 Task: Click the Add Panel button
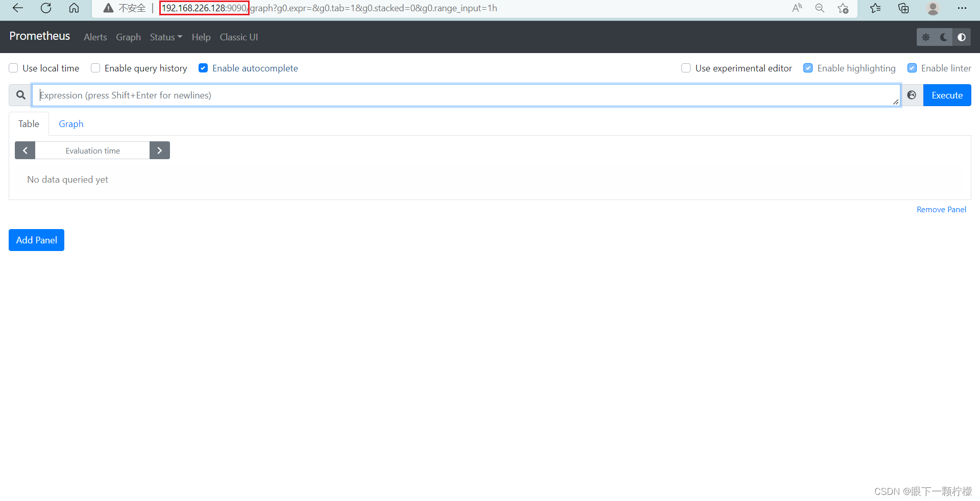point(36,240)
